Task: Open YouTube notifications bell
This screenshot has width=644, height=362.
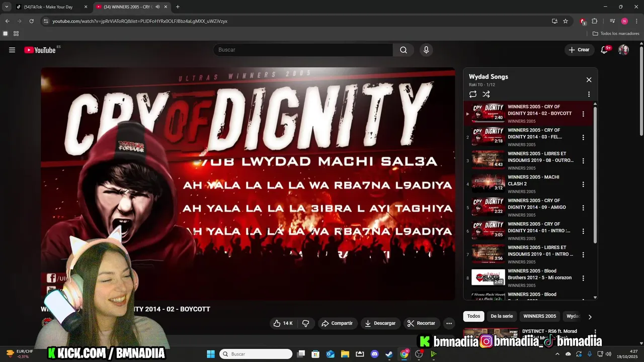Action: tap(605, 50)
